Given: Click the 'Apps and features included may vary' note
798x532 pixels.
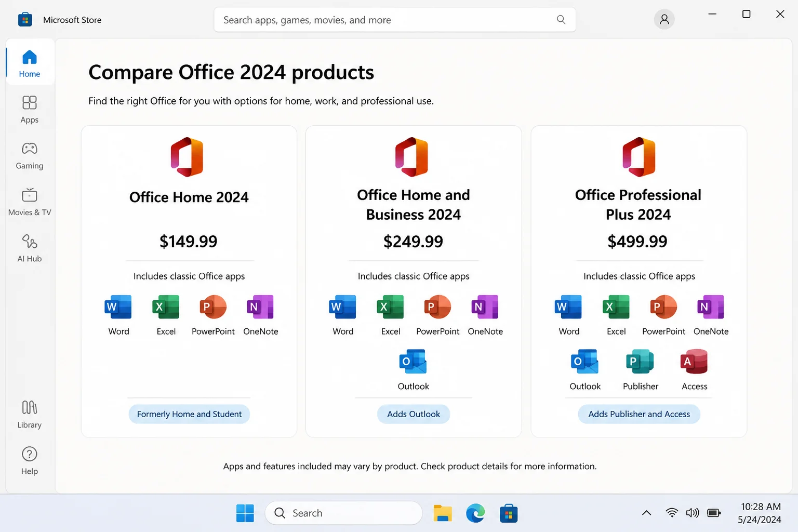Looking at the screenshot, I should 410,466.
